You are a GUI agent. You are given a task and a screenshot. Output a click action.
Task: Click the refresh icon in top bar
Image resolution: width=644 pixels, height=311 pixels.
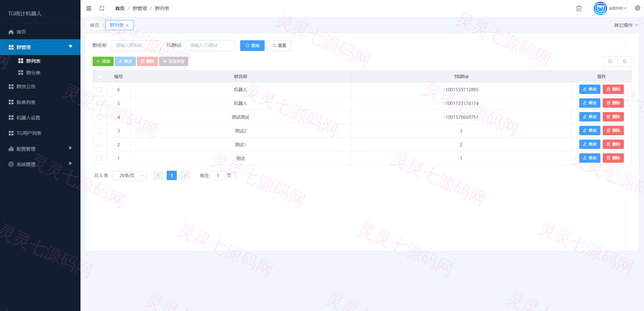point(102,8)
